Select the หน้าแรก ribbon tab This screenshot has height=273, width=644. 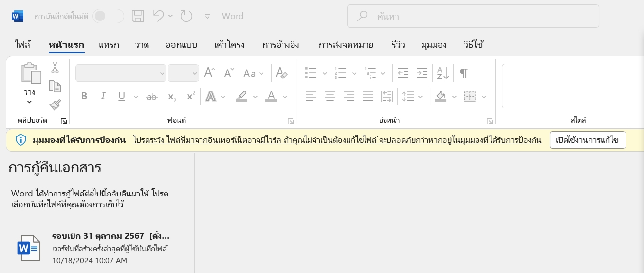pos(67,45)
